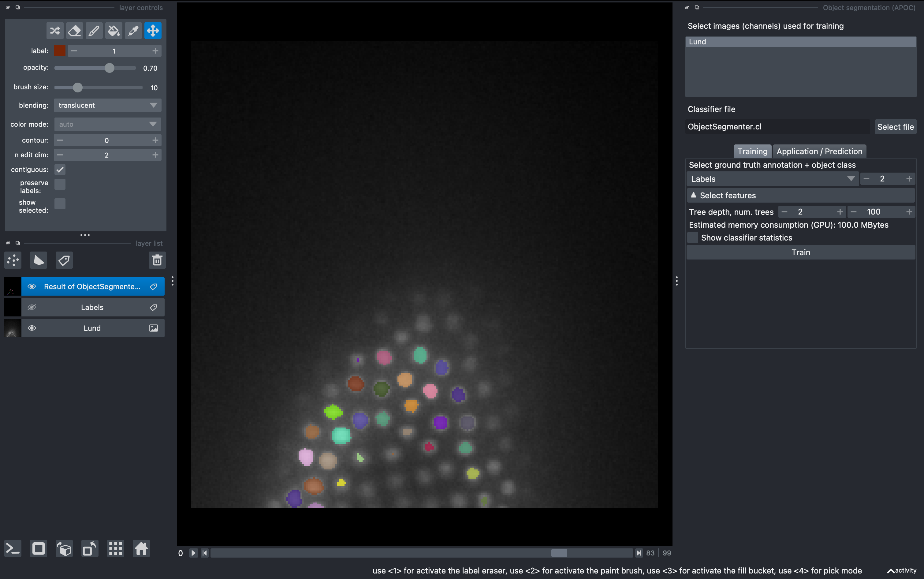This screenshot has height=579, width=924.
Task: Delete selected layer with trash icon
Action: tap(157, 260)
